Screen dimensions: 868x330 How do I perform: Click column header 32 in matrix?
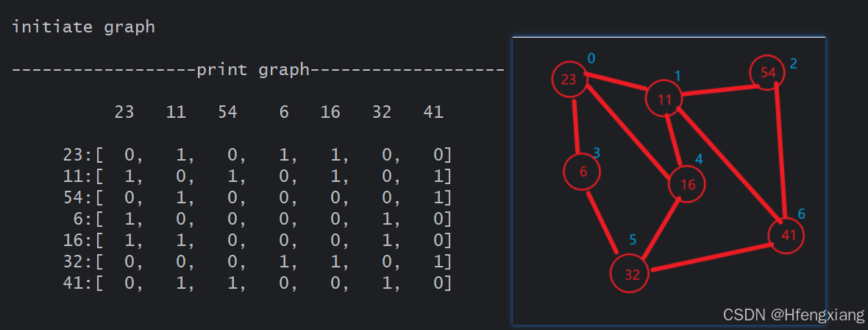tap(383, 113)
